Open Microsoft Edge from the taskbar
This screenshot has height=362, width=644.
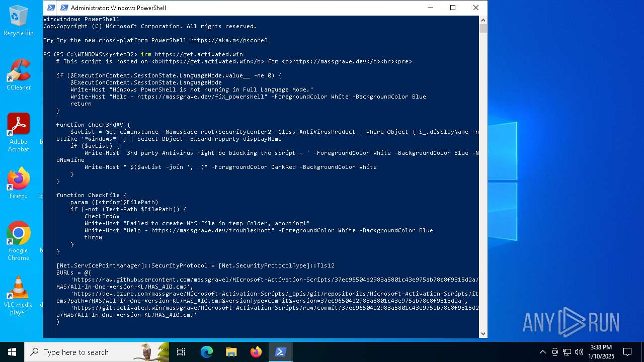[x=207, y=352]
